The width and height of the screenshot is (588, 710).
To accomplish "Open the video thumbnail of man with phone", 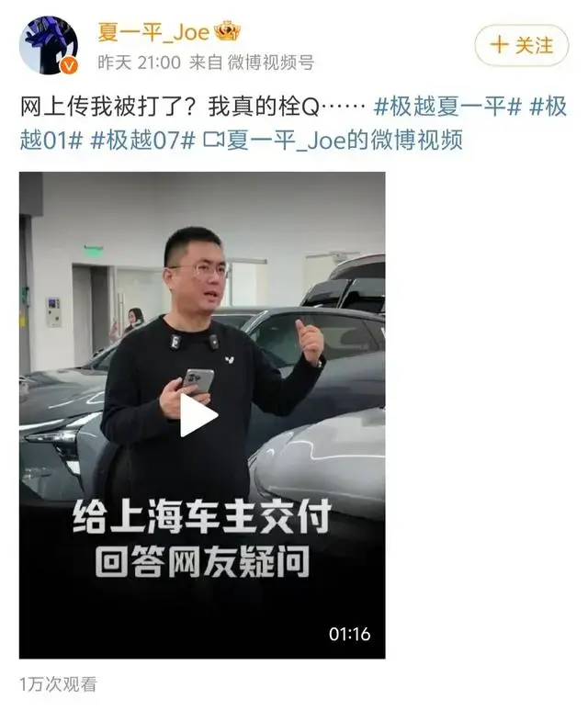I will (202, 415).
